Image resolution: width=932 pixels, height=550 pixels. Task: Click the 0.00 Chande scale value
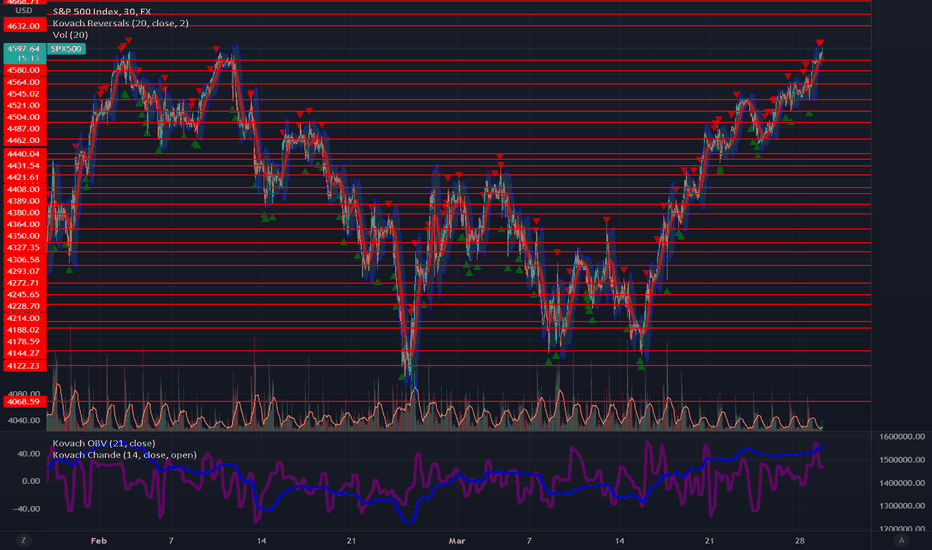pyautogui.click(x=32, y=481)
